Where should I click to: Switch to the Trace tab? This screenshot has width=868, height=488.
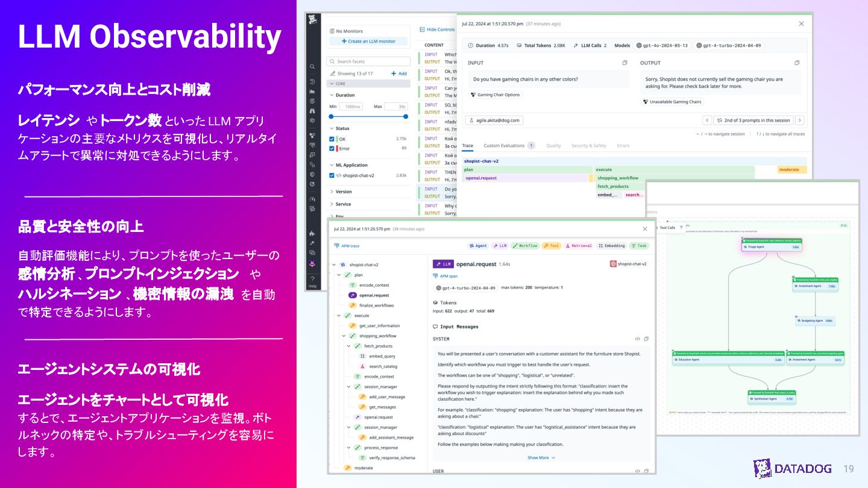pos(468,145)
